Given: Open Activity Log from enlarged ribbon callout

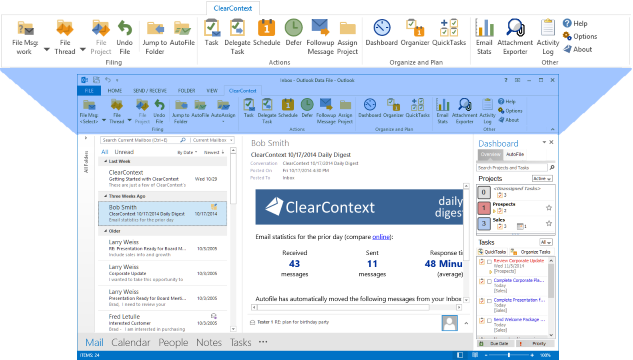Looking at the screenshot, I should click(548, 37).
